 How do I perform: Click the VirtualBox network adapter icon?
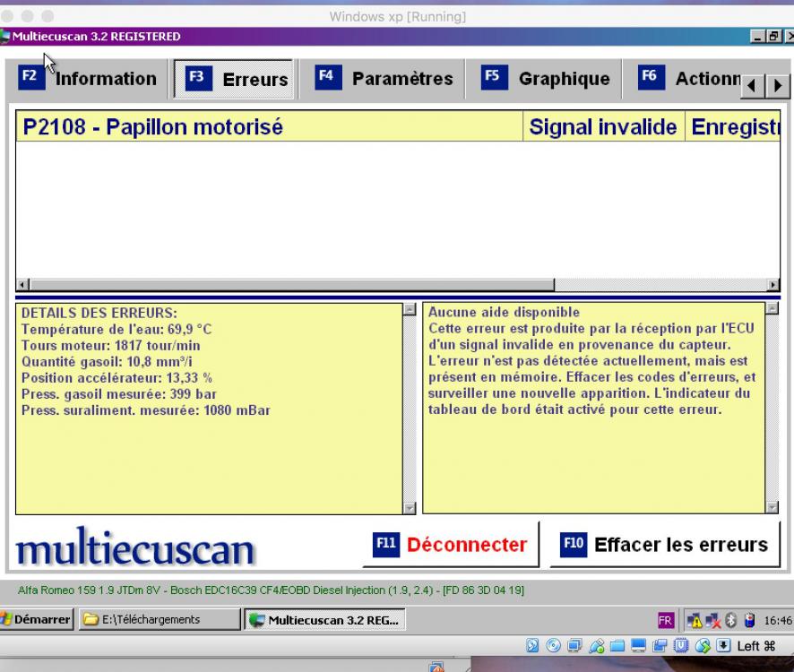pos(574,643)
